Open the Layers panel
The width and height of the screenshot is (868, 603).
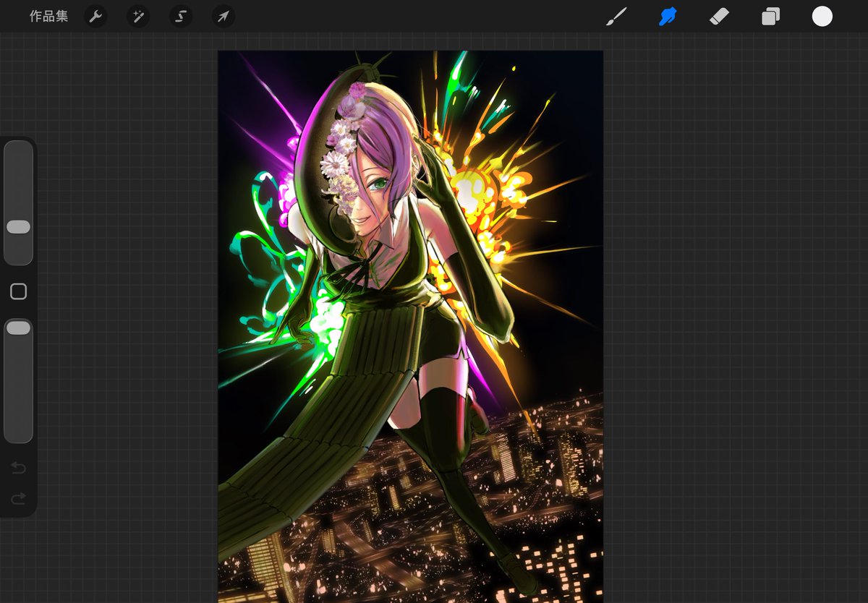pyautogui.click(x=770, y=17)
